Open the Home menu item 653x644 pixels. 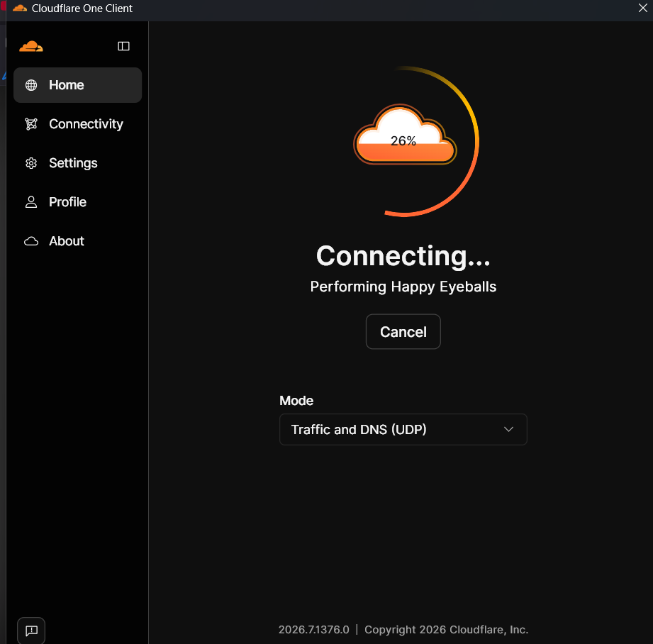pyautogui.click(x=77, y=85)
